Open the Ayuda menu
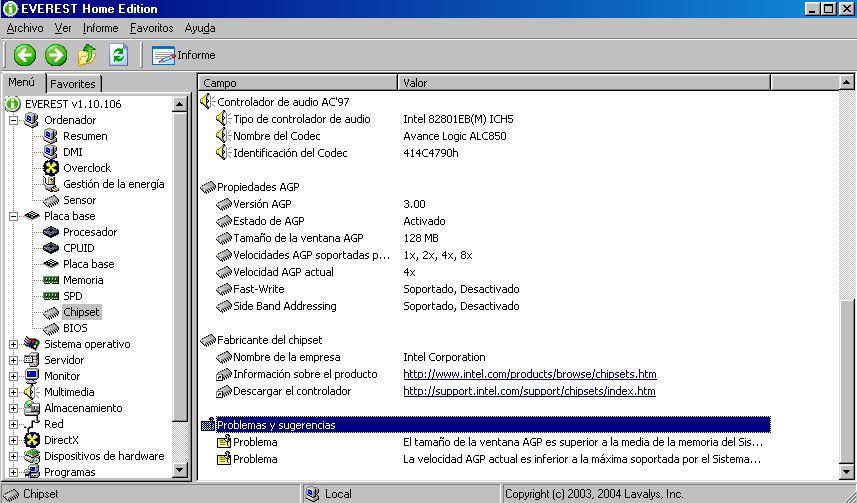 199,28
